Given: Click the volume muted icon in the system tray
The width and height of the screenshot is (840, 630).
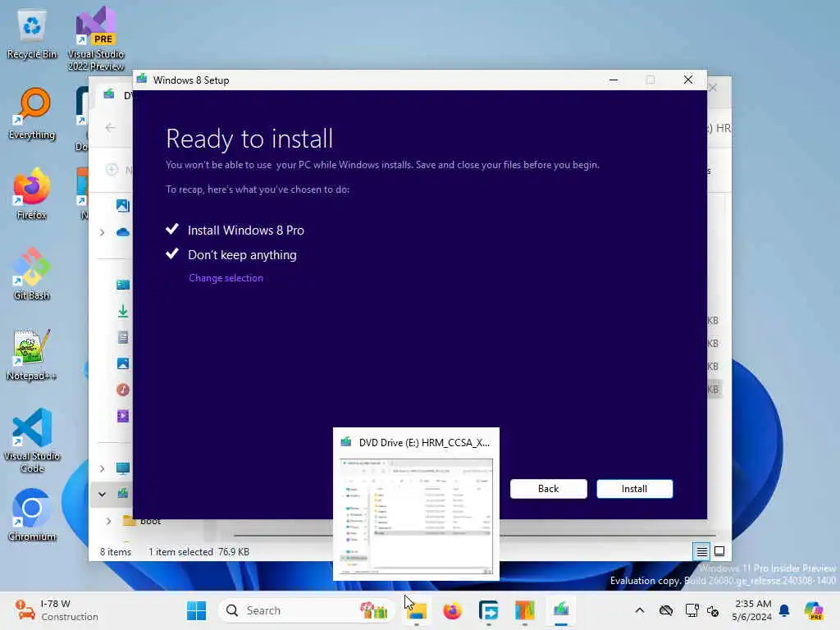Looking at the screenshot, I should coord(713,610).
